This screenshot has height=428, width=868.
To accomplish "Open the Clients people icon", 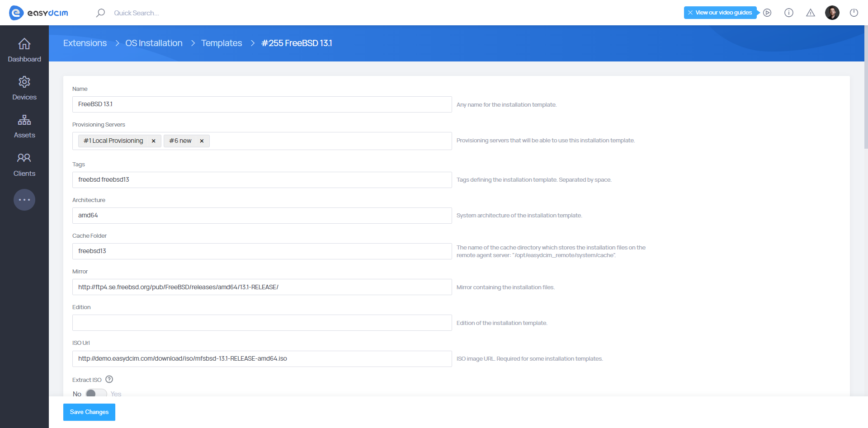I will [x=24, y=158].
